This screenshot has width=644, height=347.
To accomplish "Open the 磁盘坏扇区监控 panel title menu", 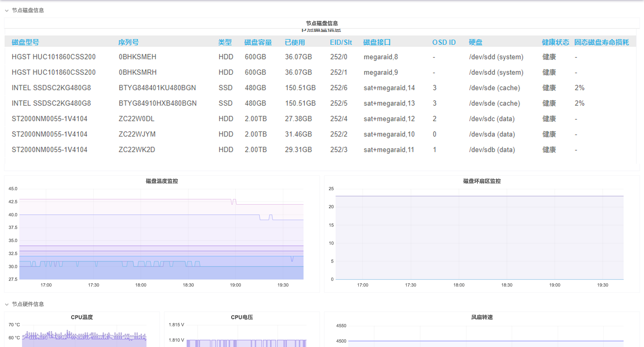I will point(481,181).
